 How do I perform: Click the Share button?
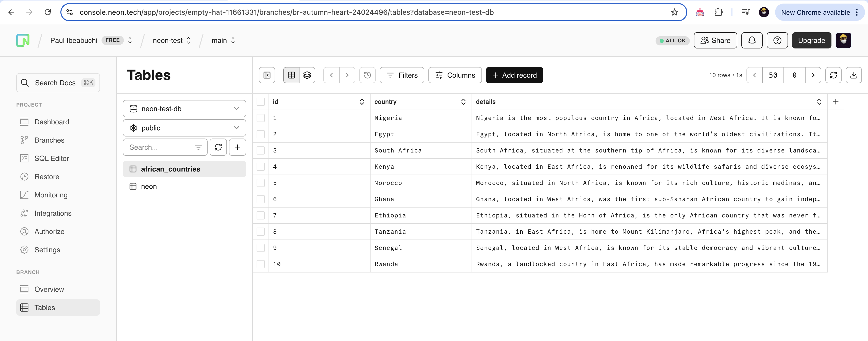coord(715,40)
